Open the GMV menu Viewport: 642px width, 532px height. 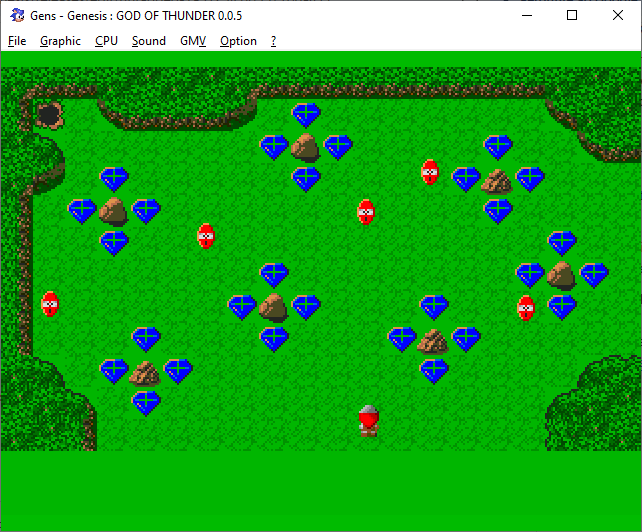coord(193,41)
